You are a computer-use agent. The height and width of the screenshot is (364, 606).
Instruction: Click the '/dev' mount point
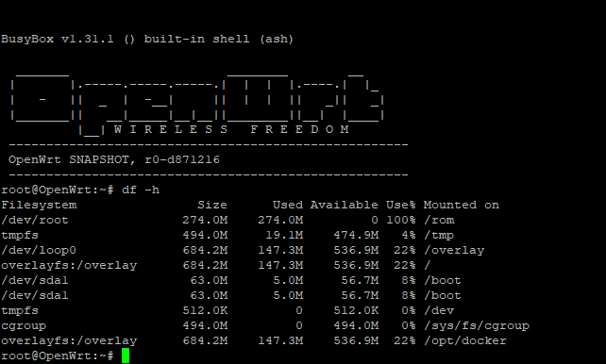tap(439, 310)
